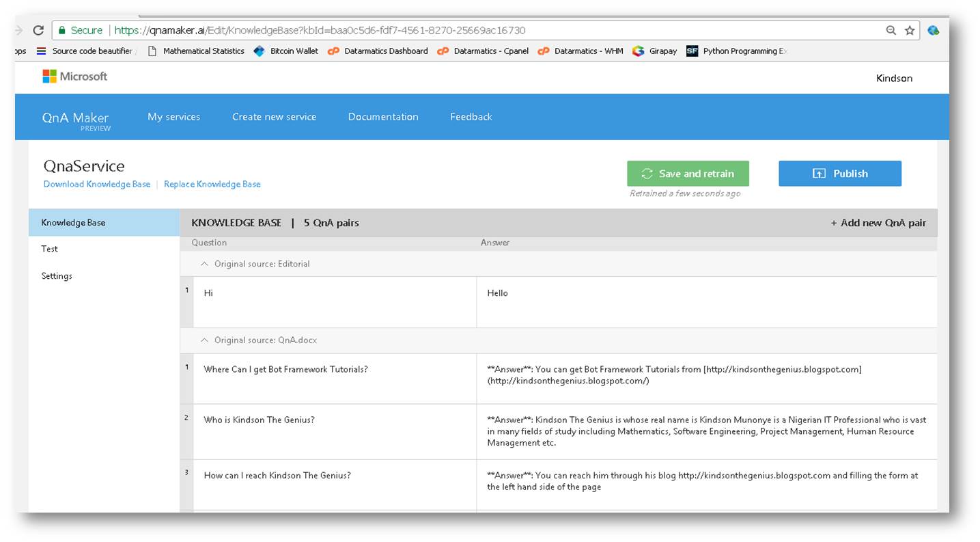Collapse the Original source: QnA.docx group
The height and width of the screenshot is (542, 980).
click(204, 340)
